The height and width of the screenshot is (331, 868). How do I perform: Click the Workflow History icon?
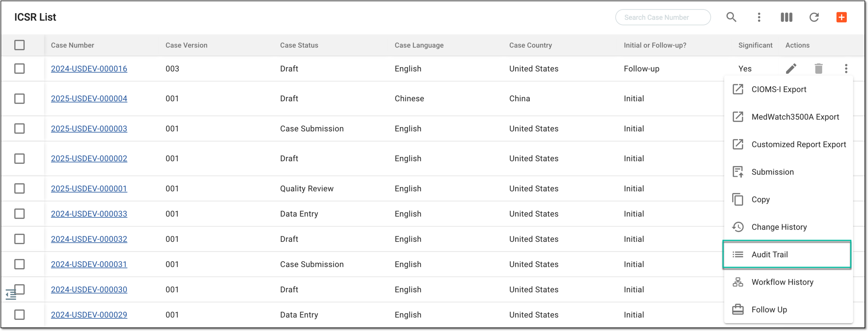pos(738,282)
